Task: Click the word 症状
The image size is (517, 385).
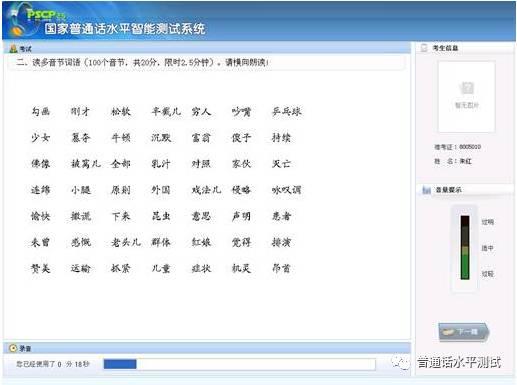Action: coord(201,268)
